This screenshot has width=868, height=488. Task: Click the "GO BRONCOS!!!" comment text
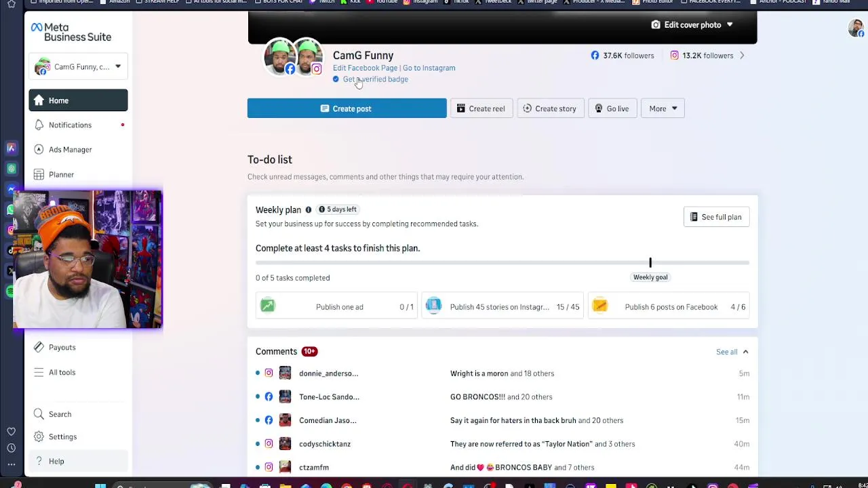click(477, 396)
